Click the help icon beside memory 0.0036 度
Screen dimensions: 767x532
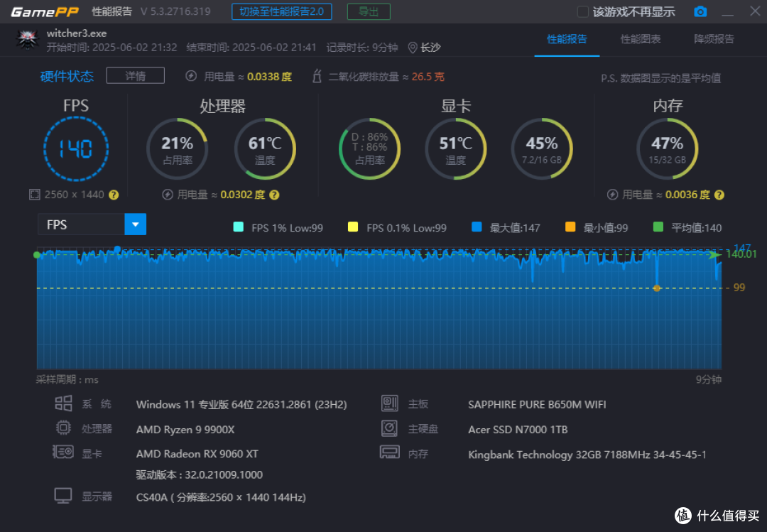[719, 195]
